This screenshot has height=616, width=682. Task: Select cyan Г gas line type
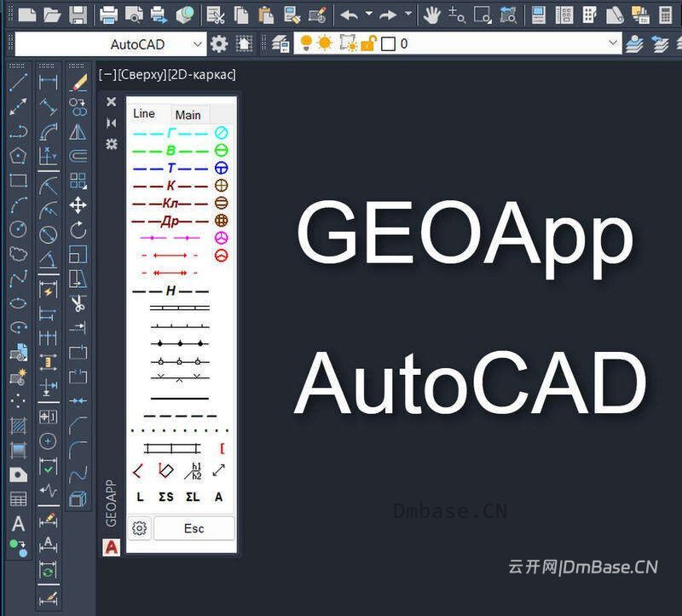coord(170,133)
